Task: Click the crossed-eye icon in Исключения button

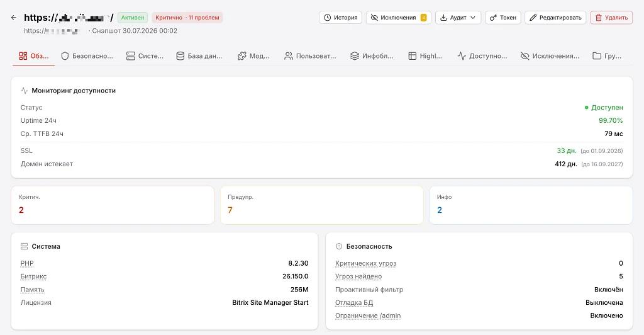Action: tap(374, 18)
